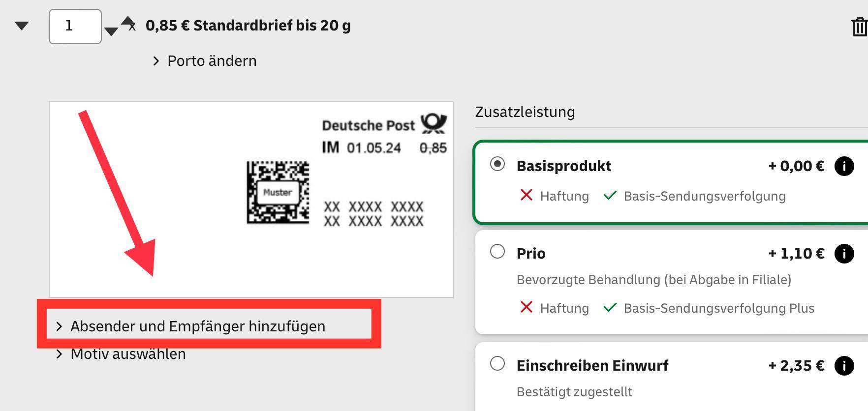Open the info icon next to Basisprodukt
This screenshot has height=411, width=868.
[x=845, y=166]
